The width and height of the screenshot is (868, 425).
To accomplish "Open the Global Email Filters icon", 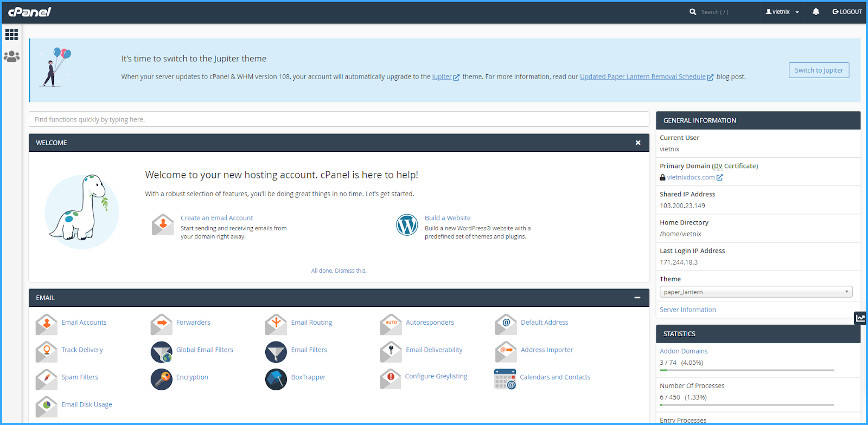I will 162,352.
